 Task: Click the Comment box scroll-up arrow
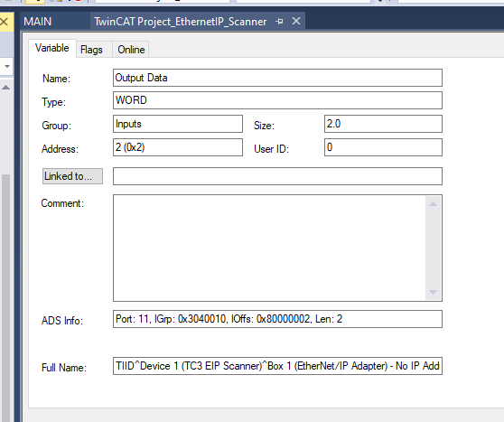[x=433, y=204]
